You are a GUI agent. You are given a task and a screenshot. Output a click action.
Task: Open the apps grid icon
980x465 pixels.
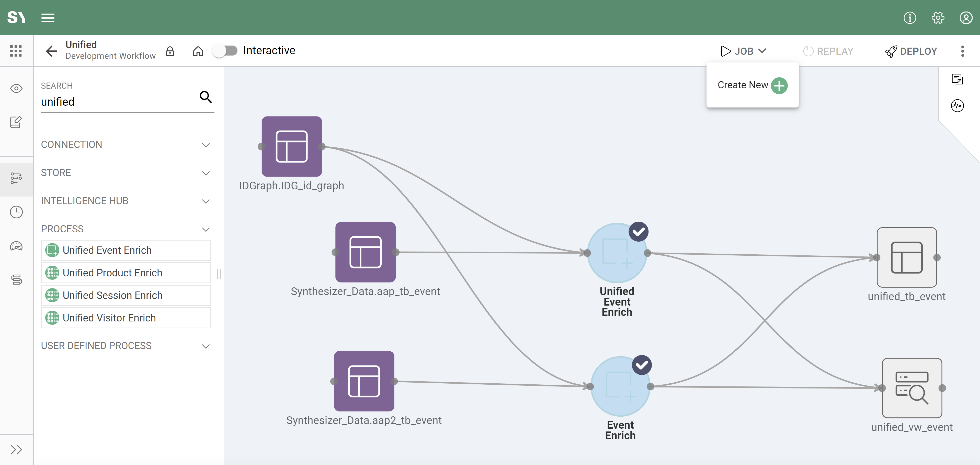click(16, 51)
